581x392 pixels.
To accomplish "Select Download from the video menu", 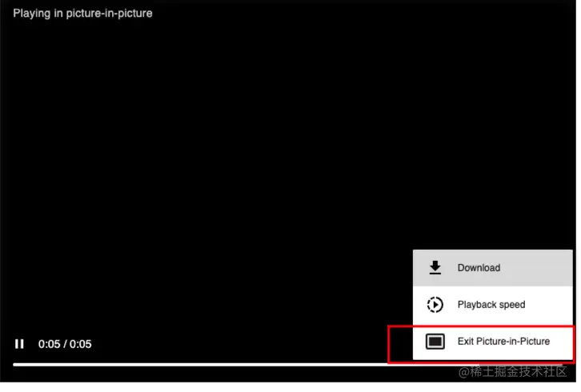I will click(493, 268).
